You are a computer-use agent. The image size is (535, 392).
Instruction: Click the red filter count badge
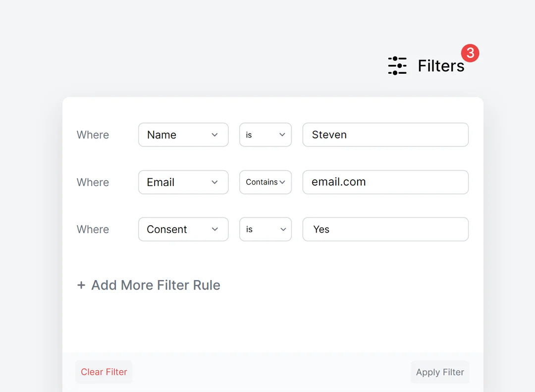click(x=470, y=53)
